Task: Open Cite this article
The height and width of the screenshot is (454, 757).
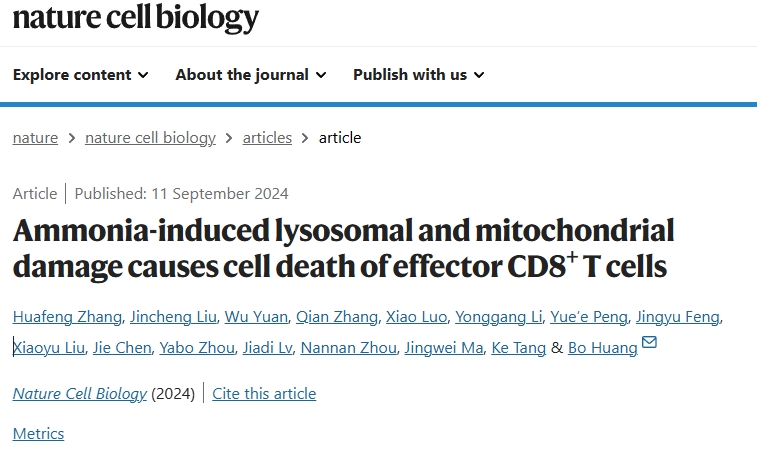Action: [264, 394]
